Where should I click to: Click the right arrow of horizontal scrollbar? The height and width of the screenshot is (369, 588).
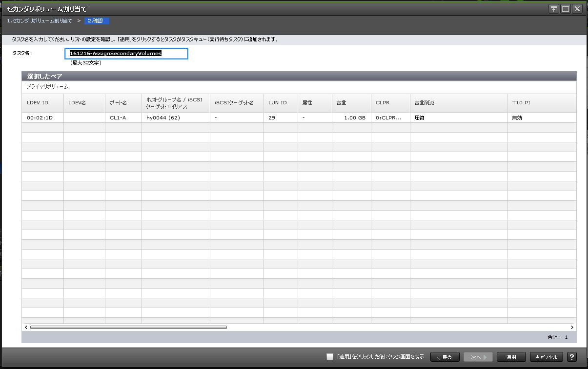click(572, 328)
